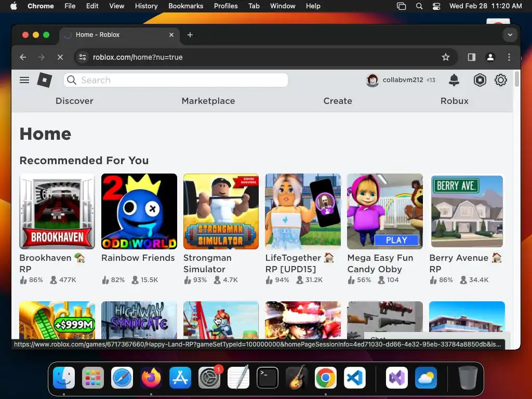The height and width of the screenshot is (399, 532).
Task: Open Finder from the Dock
Action: point(64,378)
